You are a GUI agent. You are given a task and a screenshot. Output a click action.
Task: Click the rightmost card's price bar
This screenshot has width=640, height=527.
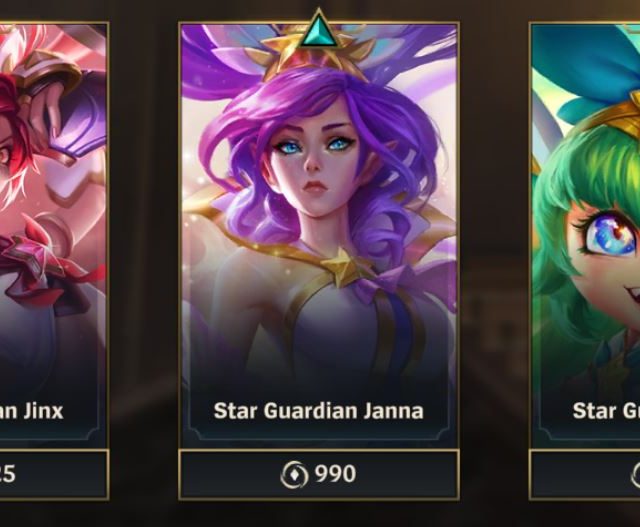[x=584, y=475]
